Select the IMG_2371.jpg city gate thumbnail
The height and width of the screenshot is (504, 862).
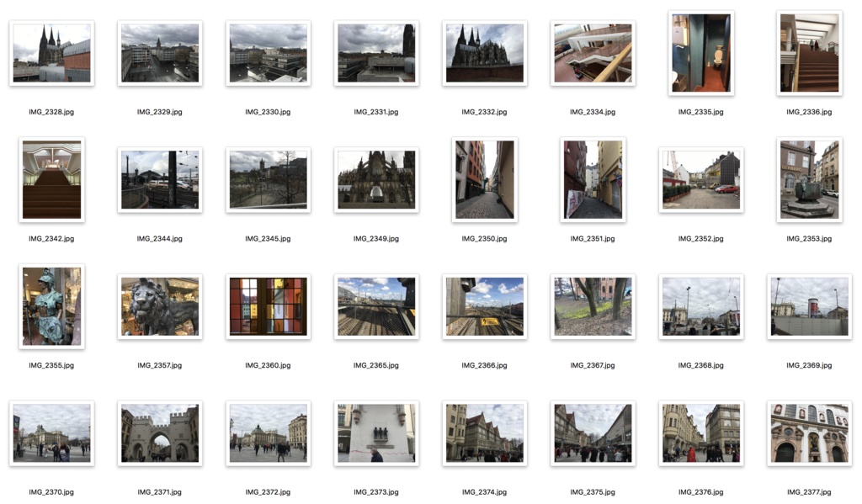[160, 433]
